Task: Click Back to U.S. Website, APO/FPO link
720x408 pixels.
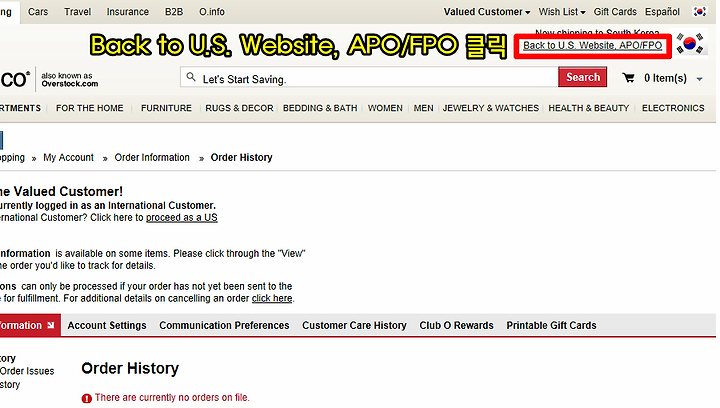Action: (x=592, y=45)
